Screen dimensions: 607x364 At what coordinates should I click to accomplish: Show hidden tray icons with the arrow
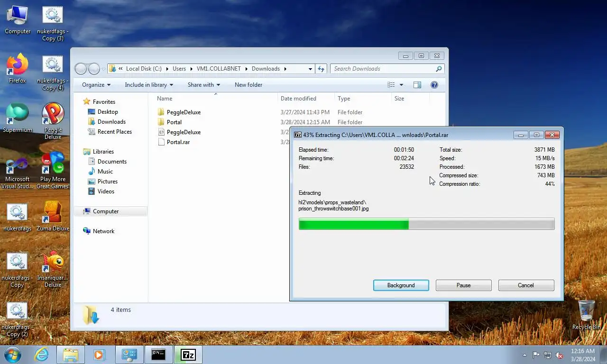tap(524, 355)
